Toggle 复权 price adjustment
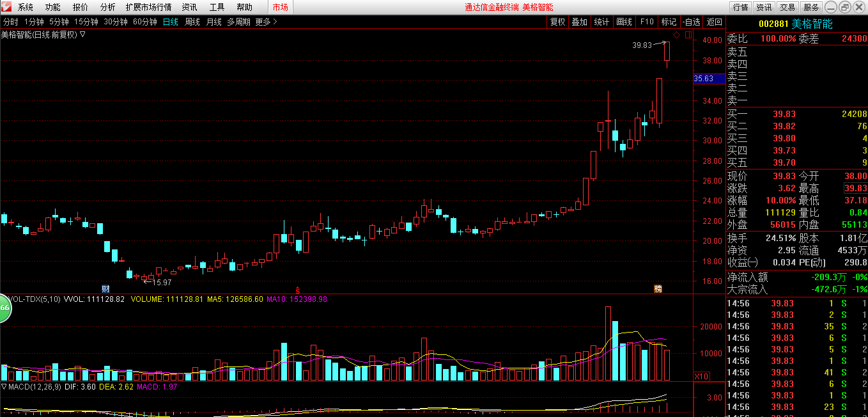868x417 pixels. coord(558,22)
